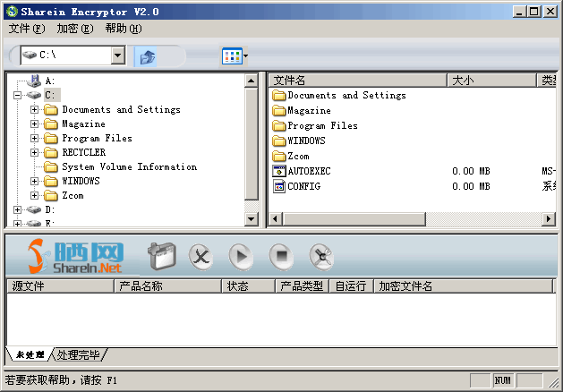Click the 状态 column header
This screenshot has width=563, height=392.
[249, 286]
